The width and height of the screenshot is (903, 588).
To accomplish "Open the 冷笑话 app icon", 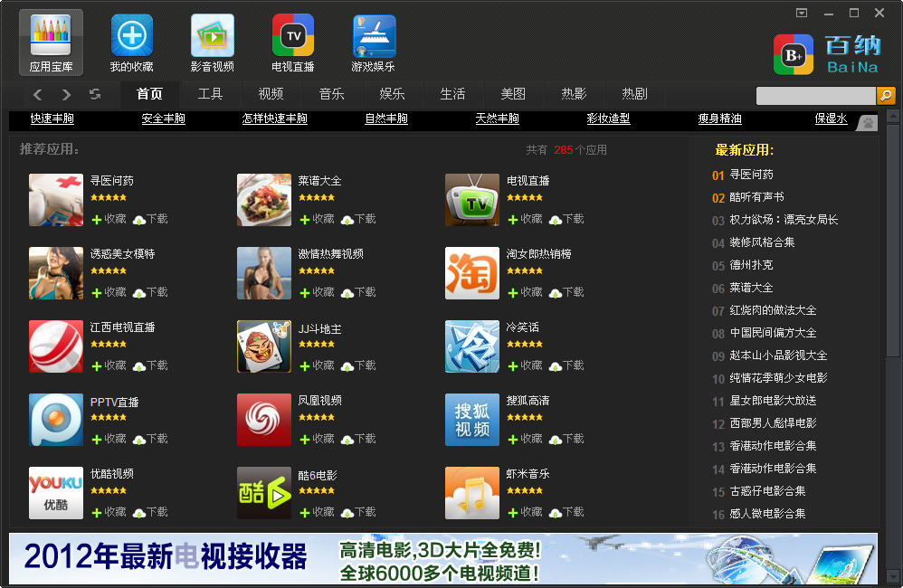I will tap(472, 346).
